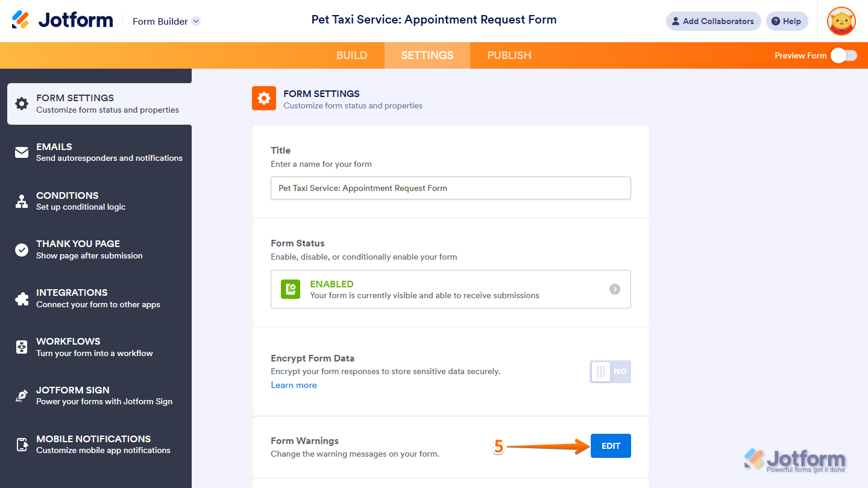868x488 pixels.
Task: Click the Conditions logic icon
Action: (22, 201)
